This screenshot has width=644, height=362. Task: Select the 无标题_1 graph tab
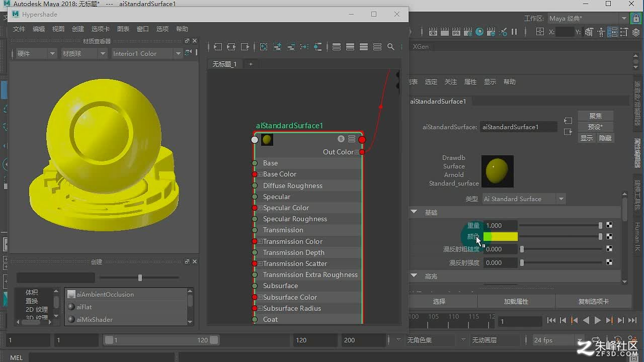224,64
